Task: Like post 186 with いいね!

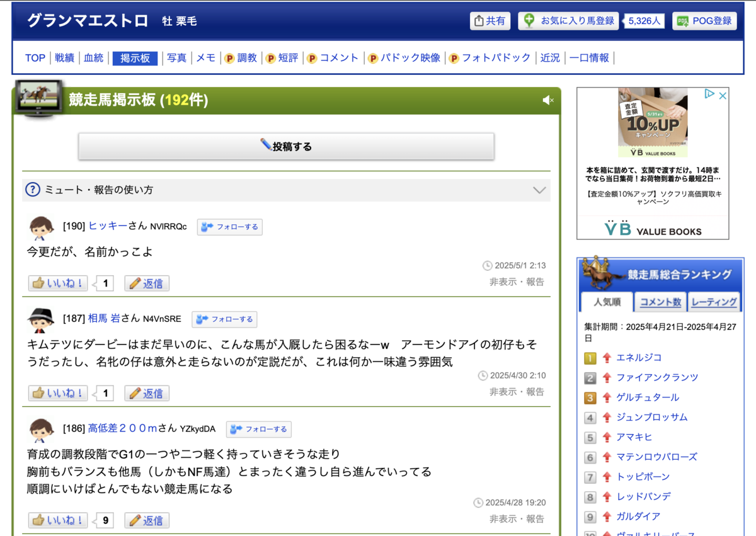Action: click(x=58, y=520)
